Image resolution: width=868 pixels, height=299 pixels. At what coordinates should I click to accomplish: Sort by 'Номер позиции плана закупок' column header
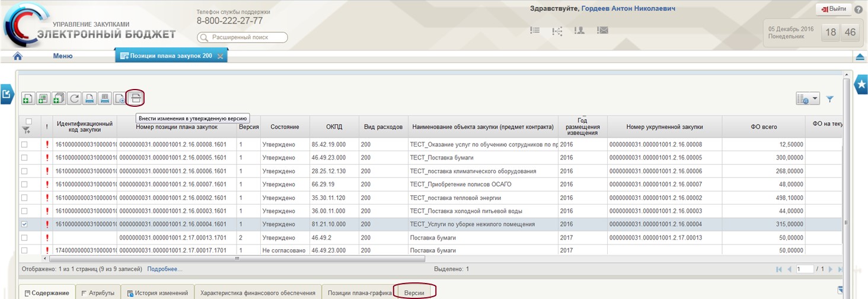click(x=177, y=127)
